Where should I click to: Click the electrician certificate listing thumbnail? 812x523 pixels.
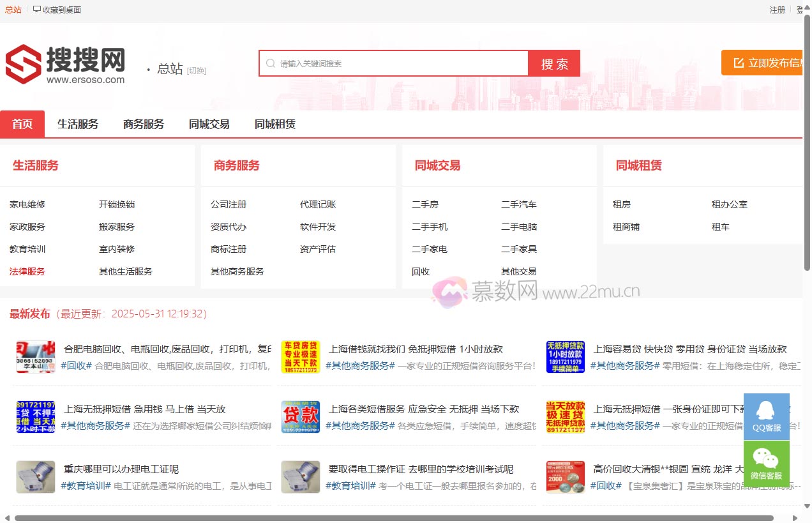click(35, 477)
